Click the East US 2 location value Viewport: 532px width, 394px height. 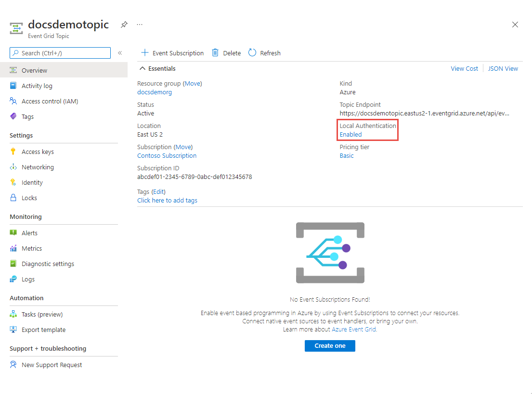coord(150,135)
